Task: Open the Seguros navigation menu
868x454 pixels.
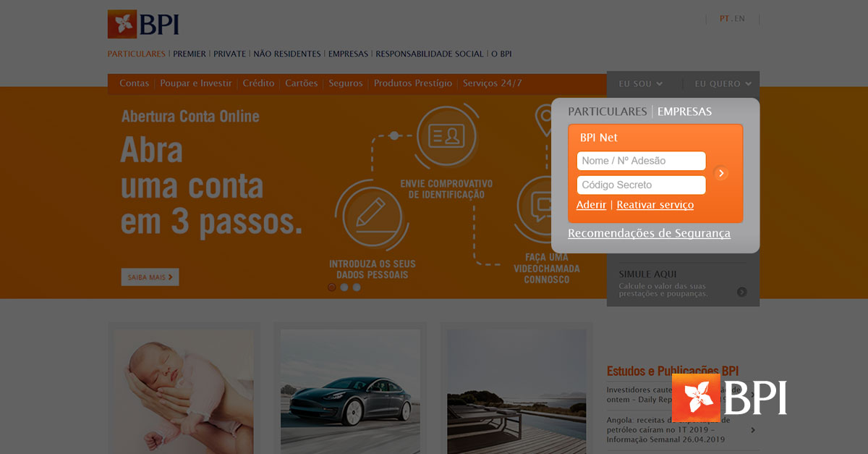Action: tap(346, 83)
